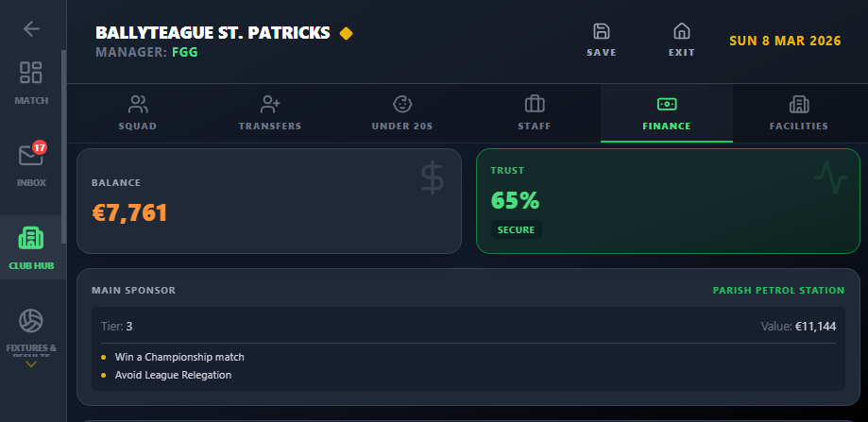Click the Secure trust status badge
This screenshot has height=422, width=868.
pyautogui.click(x=517, y=229)
